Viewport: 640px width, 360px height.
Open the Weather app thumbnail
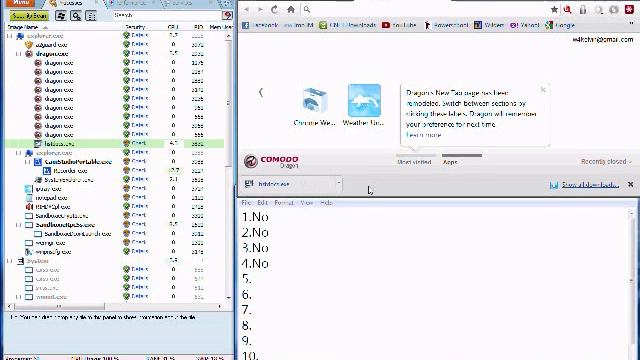364,105
